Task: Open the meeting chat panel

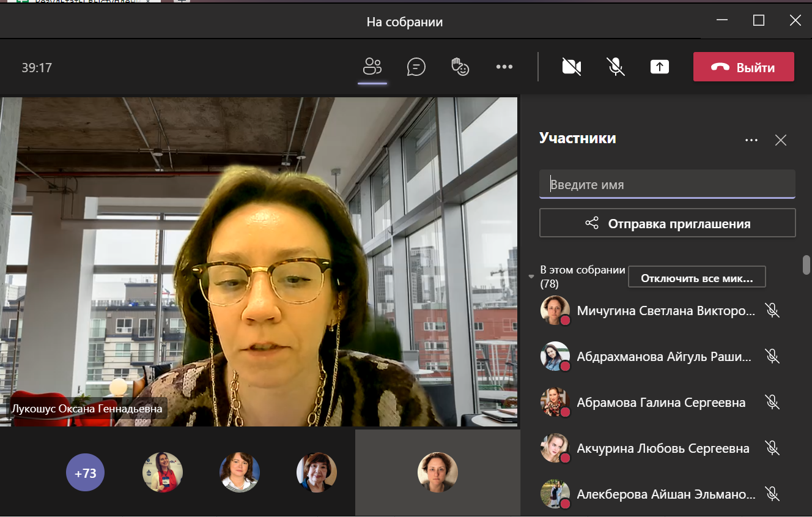Action: click(416, 67)
